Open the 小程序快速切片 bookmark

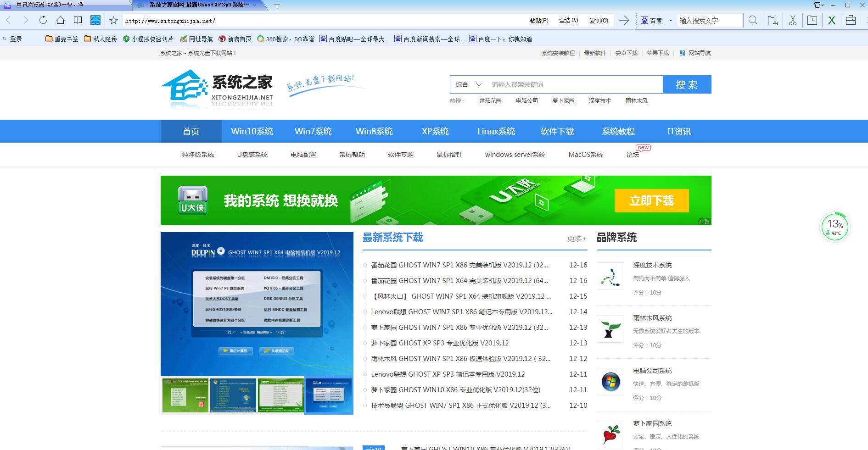148,39
